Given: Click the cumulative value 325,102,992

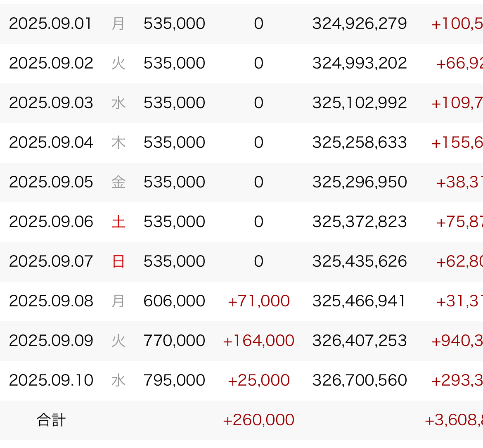Looking at the screenshot, I should pyautogui.click(x=360, y=103).
